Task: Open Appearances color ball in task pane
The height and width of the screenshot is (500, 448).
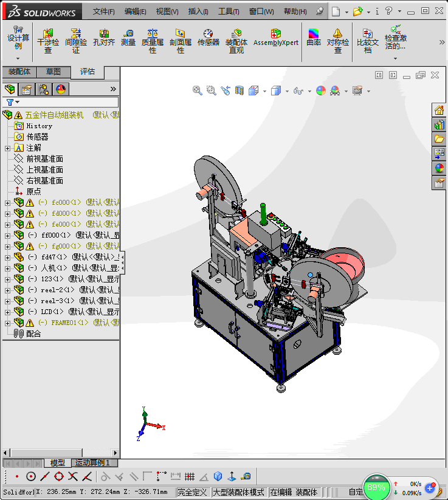Action: click(439, 168)
